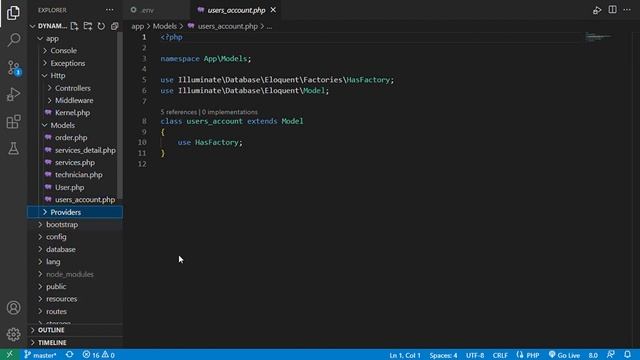Open services.php file
This screenshot has height=360, width=640.
click(75, 162)
